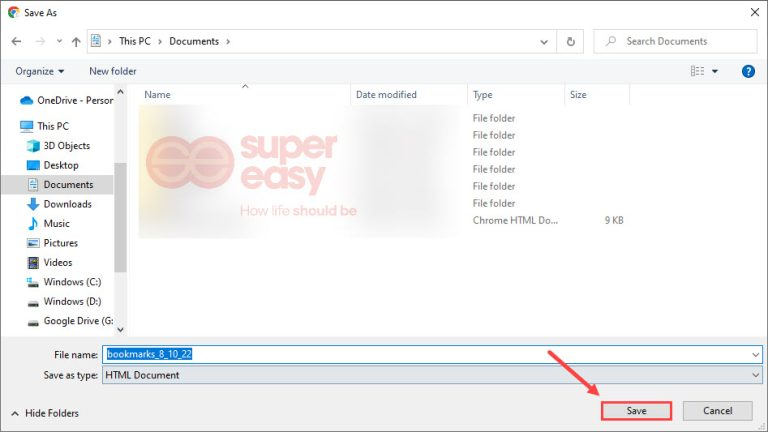Click the Music note icon

[x=33, y=224]
